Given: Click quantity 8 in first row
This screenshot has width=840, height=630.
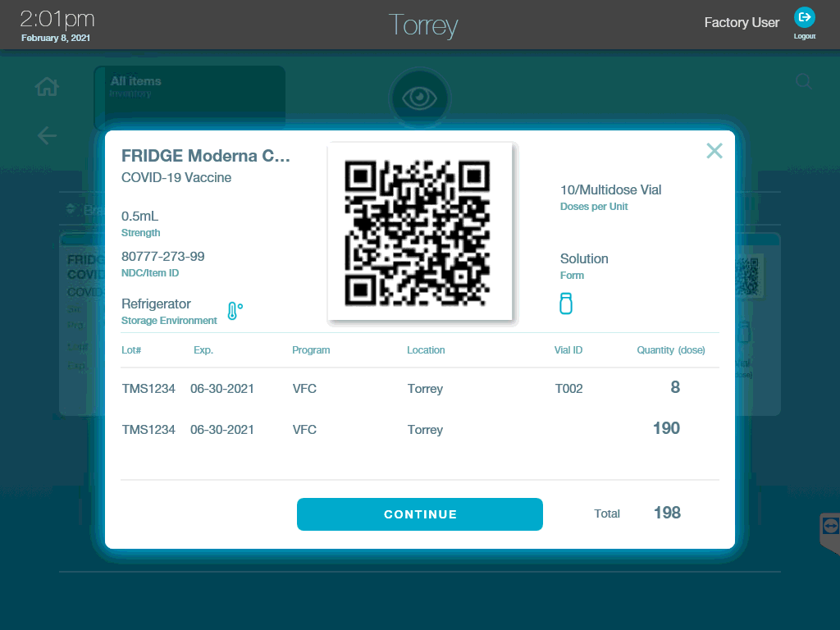Looking at the screenshot, I should coord(675,387).
